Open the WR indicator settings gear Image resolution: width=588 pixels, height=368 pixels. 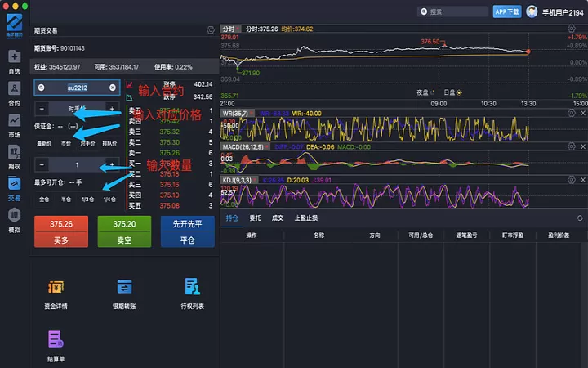(571, 113)
